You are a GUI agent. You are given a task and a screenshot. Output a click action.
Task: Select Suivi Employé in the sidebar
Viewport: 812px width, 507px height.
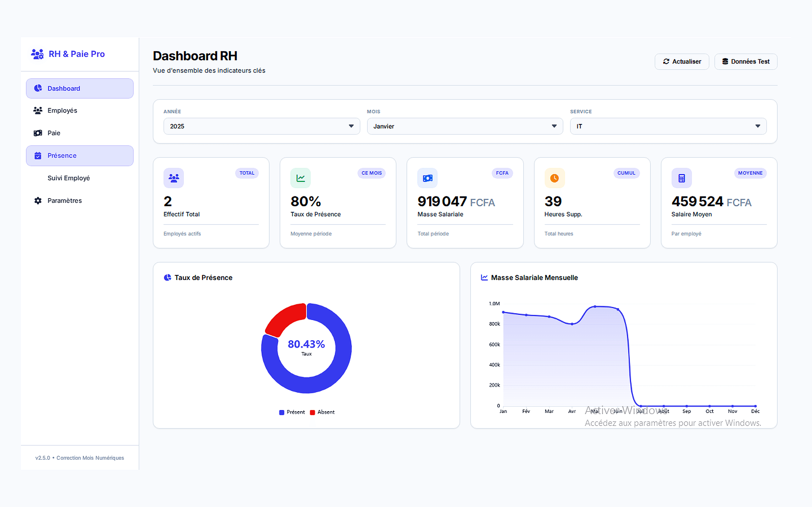click(69, 178)
